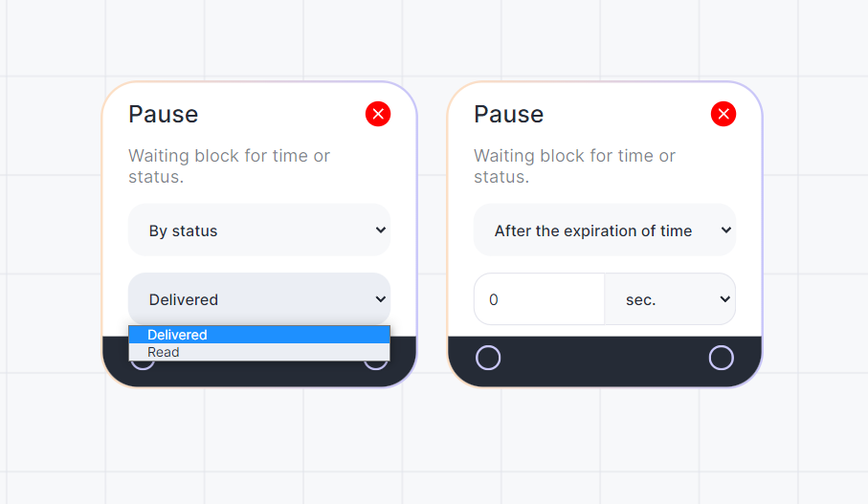
Task: Choose 'Delivered' from the open status list
Action: tap(259, 335)
